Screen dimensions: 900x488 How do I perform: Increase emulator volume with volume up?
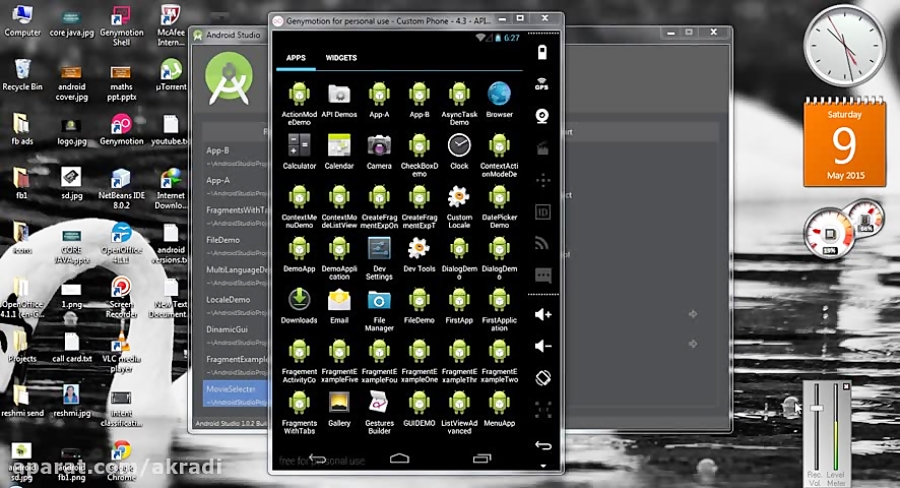542,314
